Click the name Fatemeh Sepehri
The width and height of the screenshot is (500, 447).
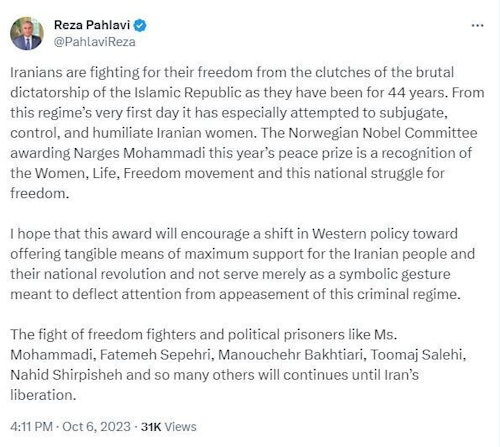pyautogui.click(x=155, y=355)
